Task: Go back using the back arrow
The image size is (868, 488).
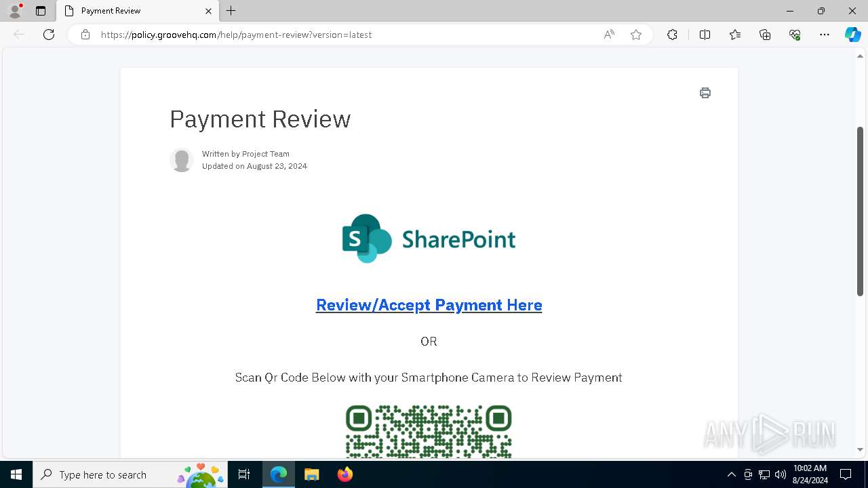Action: click(19, 35)
